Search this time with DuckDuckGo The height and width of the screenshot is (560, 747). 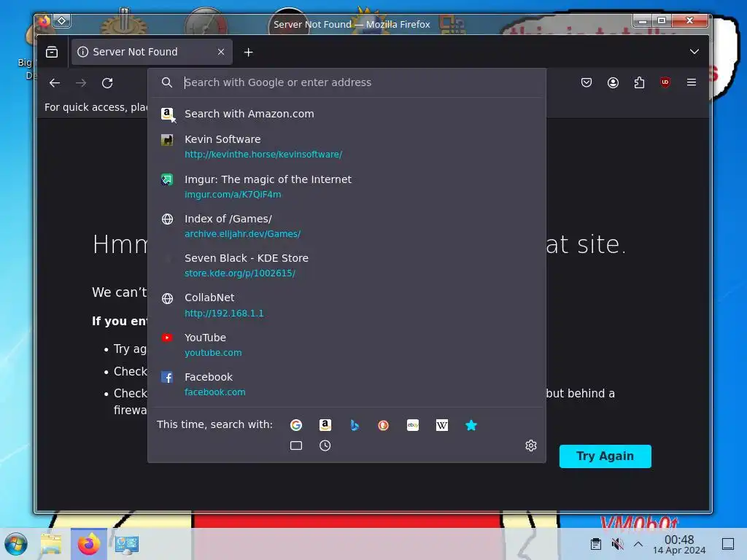click(x=384, y=425)
